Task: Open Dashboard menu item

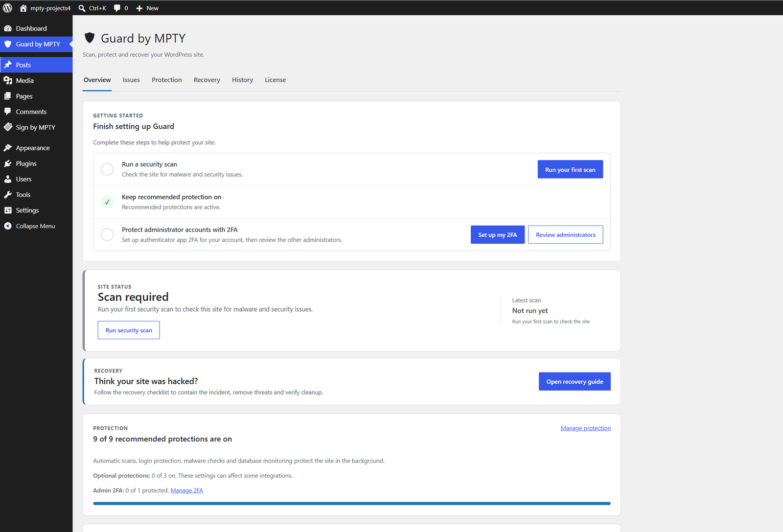Action: [x=36, y=28]
